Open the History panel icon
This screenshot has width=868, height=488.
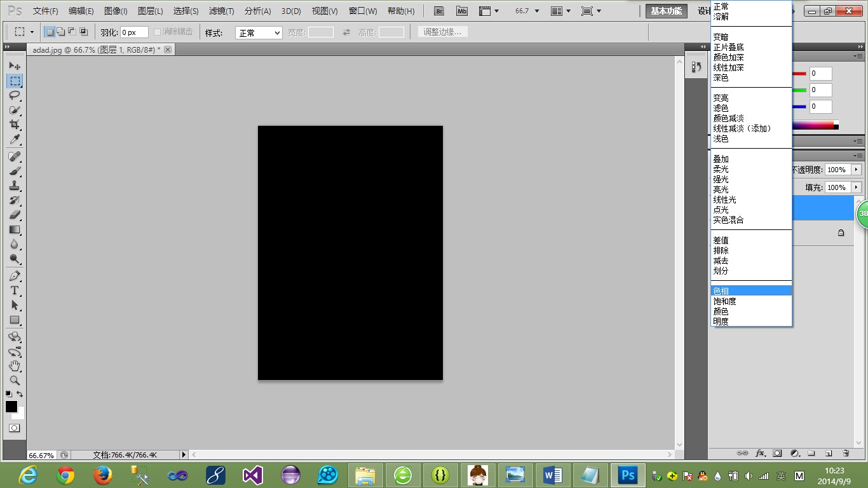[x=696, y=67]
